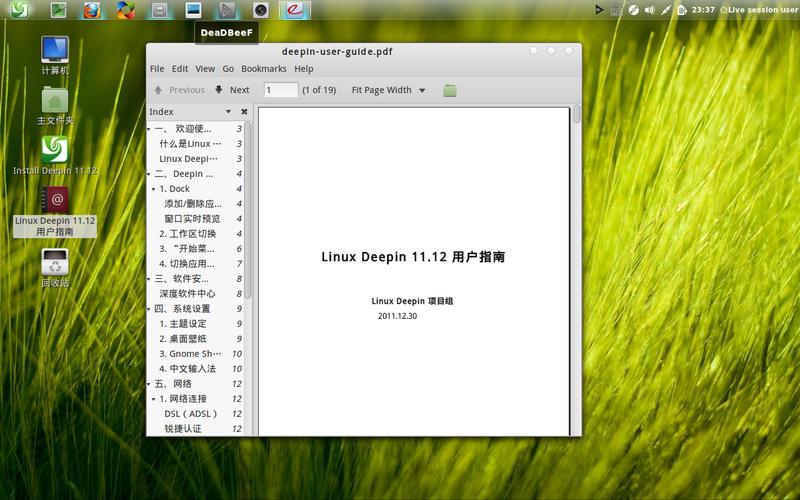This screenshot has height=500, width=800.
Task: Select DSL ( ADSL ) in the index
Action: pos(191,414)
